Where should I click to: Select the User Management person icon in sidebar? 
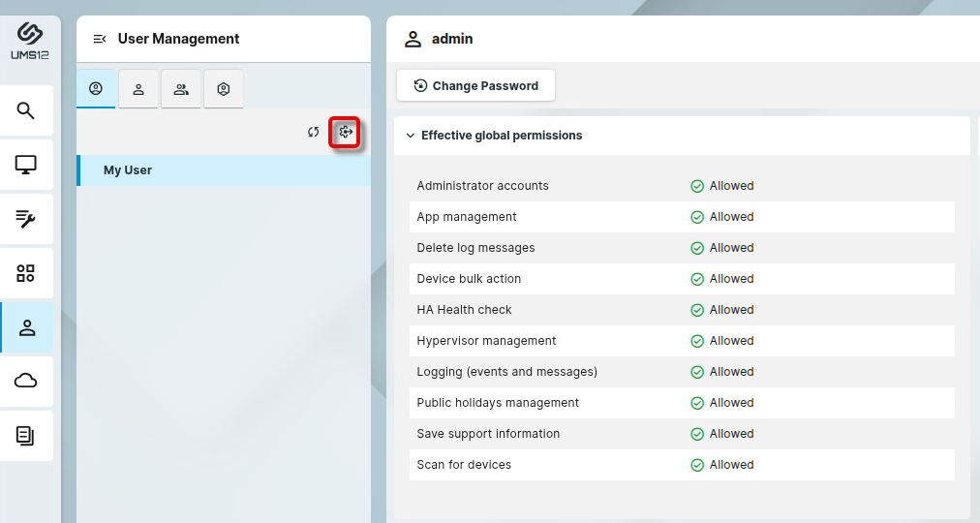click(26, 327)
